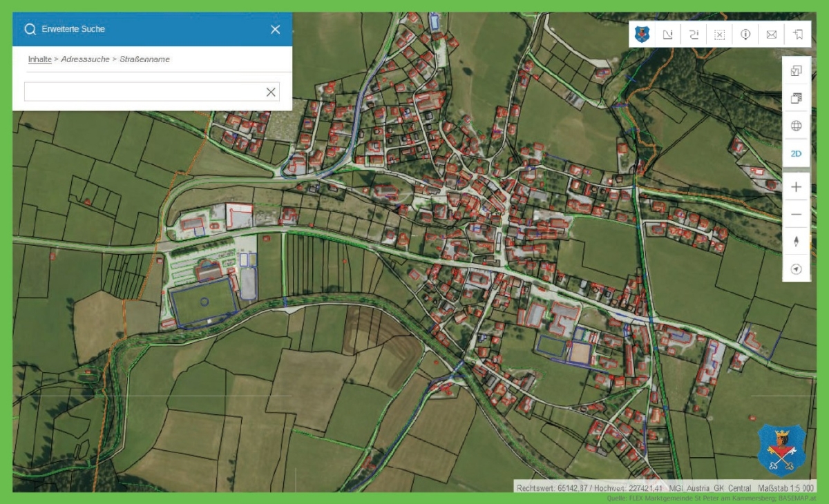Close the Erweiterte Suche panel

click(275, 29)
